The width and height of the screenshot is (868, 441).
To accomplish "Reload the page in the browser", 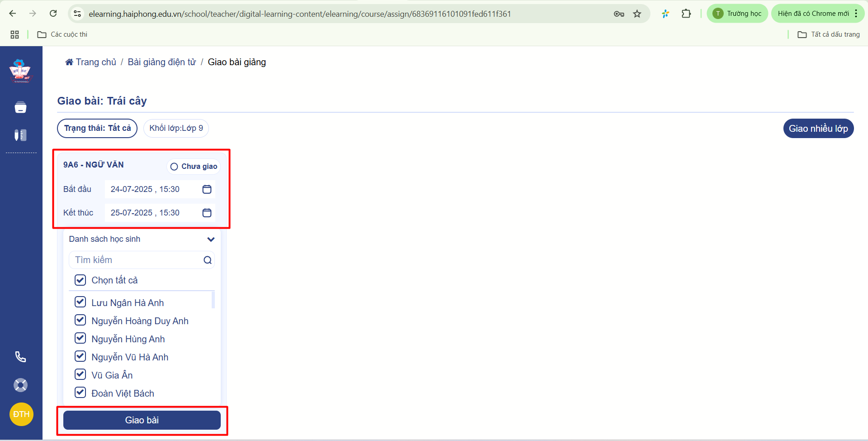I will [x=53, y=14].
